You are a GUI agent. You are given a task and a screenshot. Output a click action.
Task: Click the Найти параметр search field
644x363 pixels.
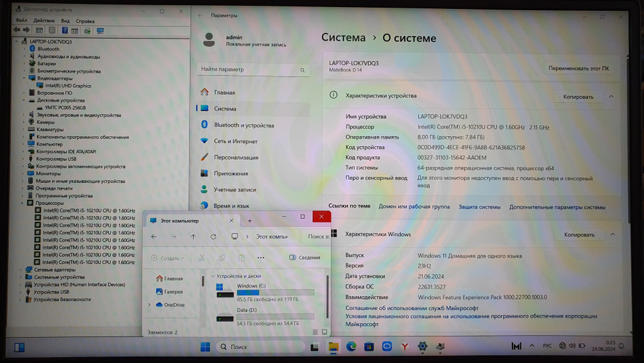[252, 70]
